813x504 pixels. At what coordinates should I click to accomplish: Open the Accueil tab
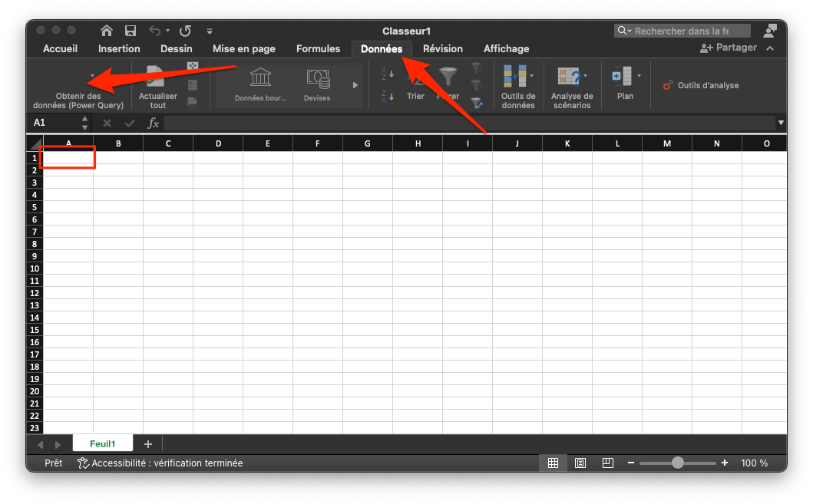point(60,48)
